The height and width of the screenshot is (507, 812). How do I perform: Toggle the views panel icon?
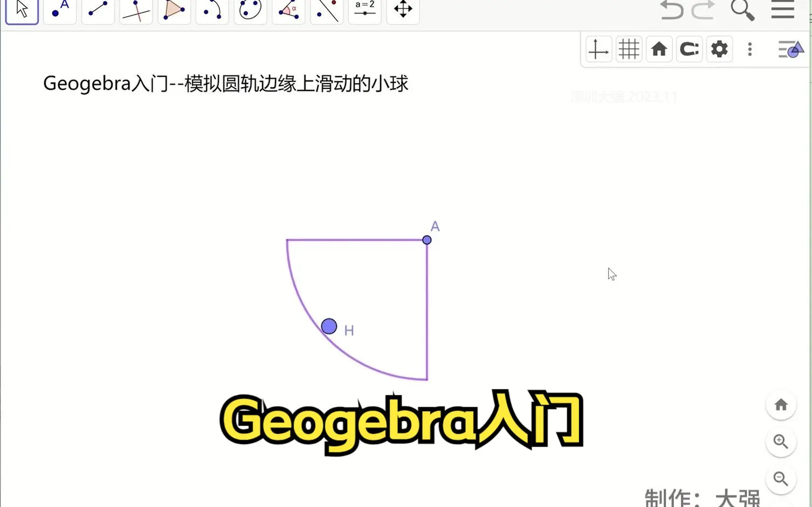(x=791, y=50)
